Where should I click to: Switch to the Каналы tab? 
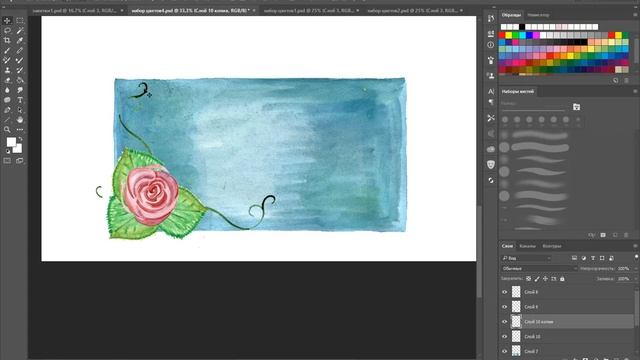pos(527,246)
